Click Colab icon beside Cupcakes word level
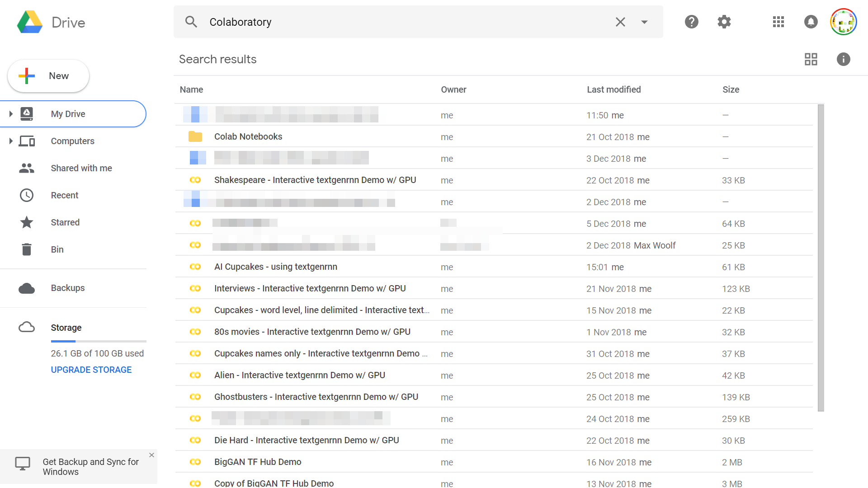This screenshot has width=868, height=488. point(195,310)
